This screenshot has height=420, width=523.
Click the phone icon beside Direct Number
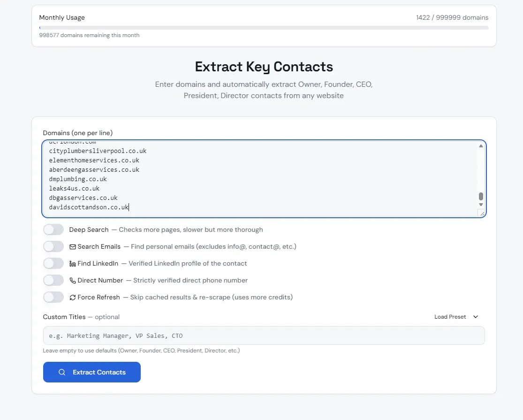coord(72,281)
